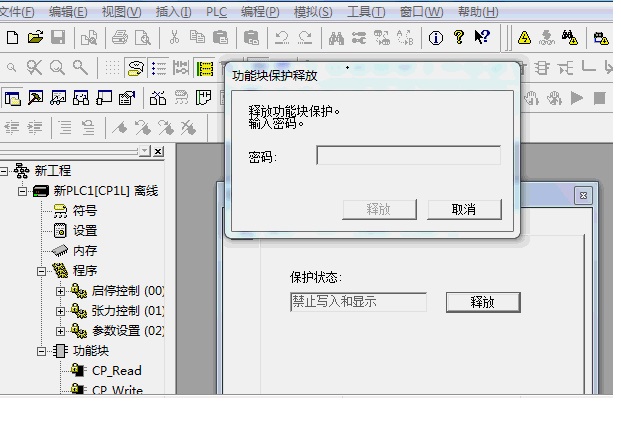The width and height of the screenshot is (621, 421).
Task: Click the context help arrow icon
Action: click(483, 38)
